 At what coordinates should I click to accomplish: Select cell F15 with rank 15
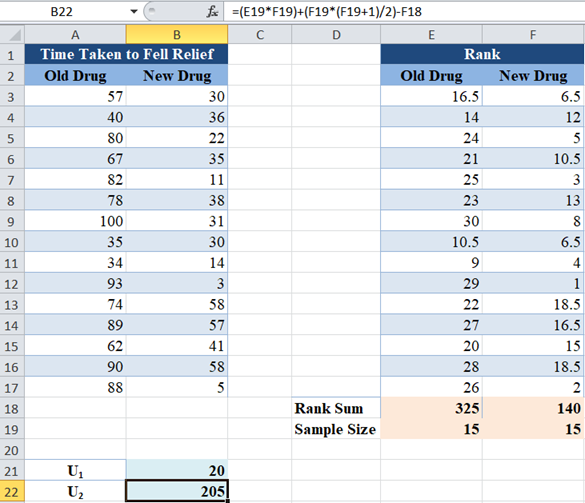(533, 346)
